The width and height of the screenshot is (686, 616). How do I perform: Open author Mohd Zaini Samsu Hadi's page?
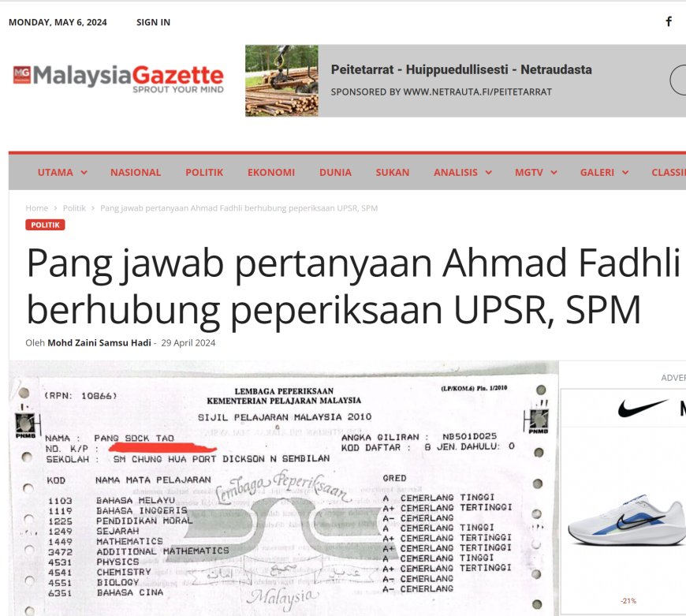(98, 343)
